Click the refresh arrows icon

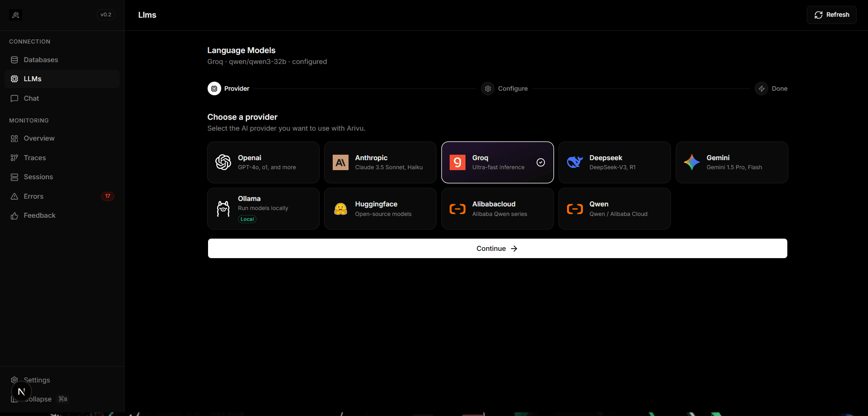click(x=819, y=15)
